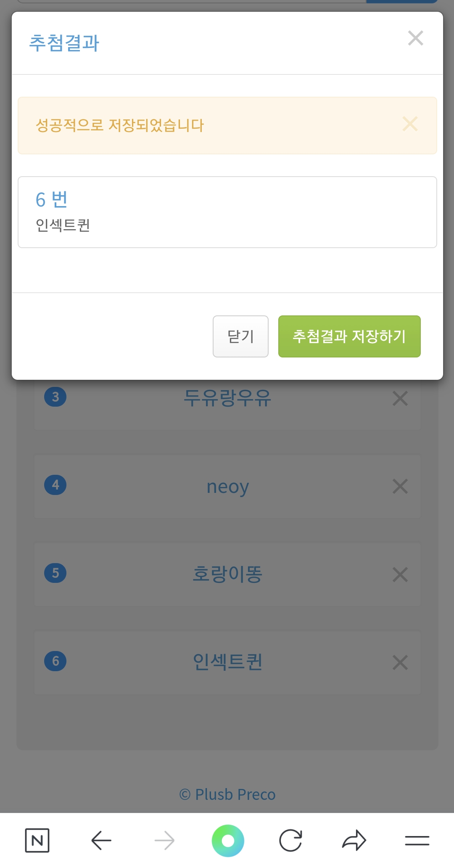Open the browser hamburger menu
454x868 pixels.
(x=417, y=840)
